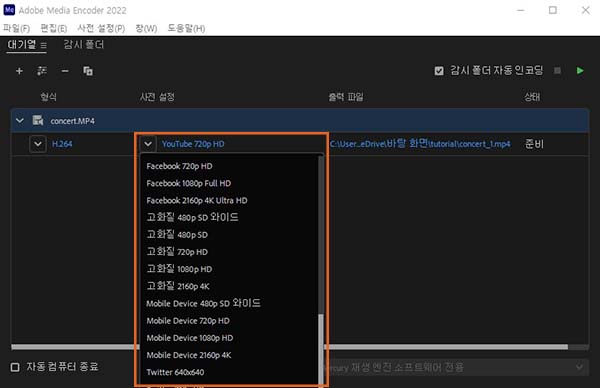Open the queue panel menu icon
The image size is (600, 388).
point(44,46)
